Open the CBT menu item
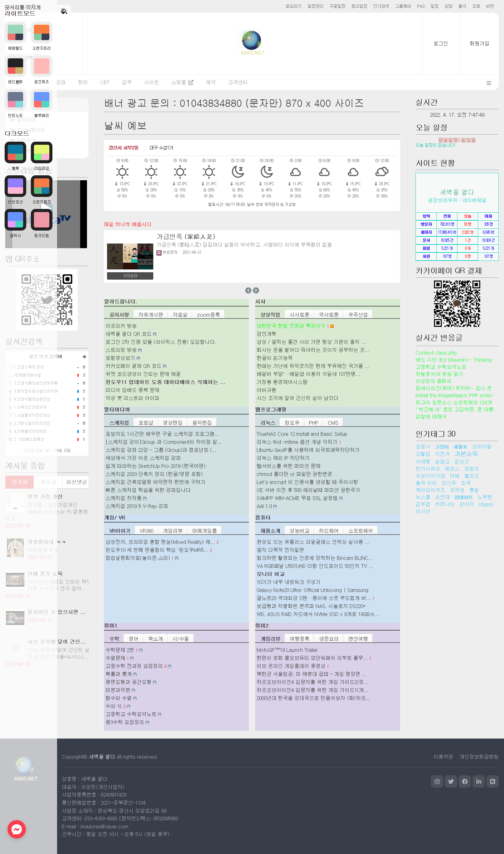The image size is (504, 854). coord(105,82)
